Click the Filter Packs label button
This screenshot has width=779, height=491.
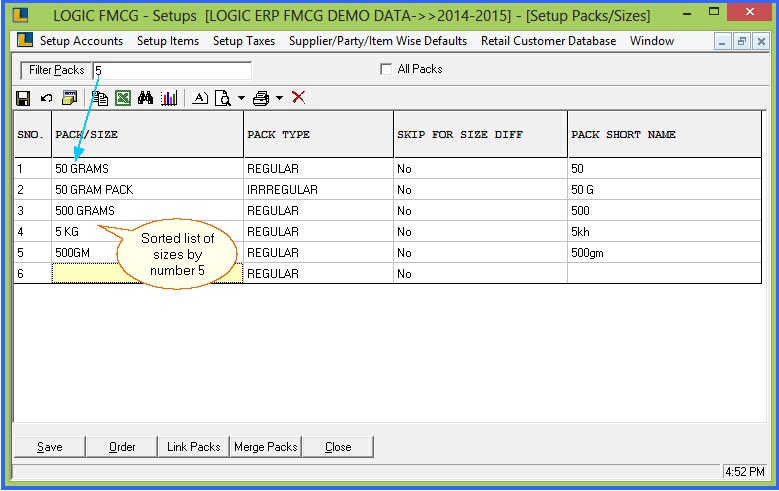(x=57, y=70)
